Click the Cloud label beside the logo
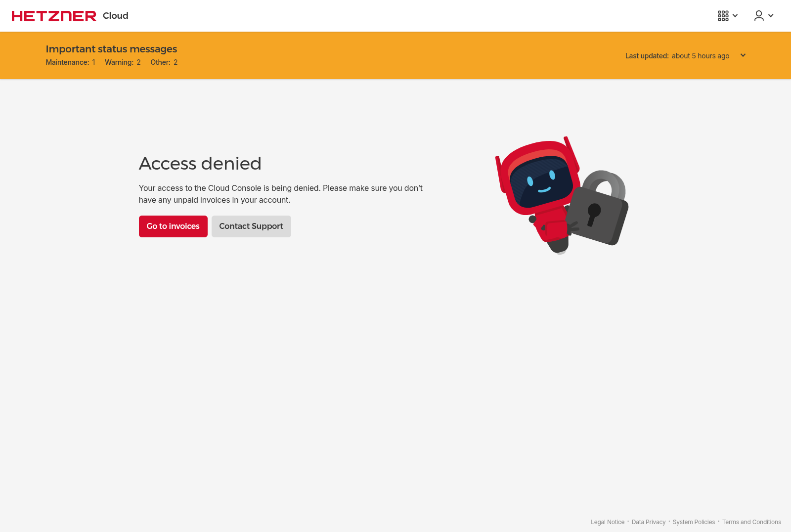Screen dimensions: 791x532 coord(116,16)
